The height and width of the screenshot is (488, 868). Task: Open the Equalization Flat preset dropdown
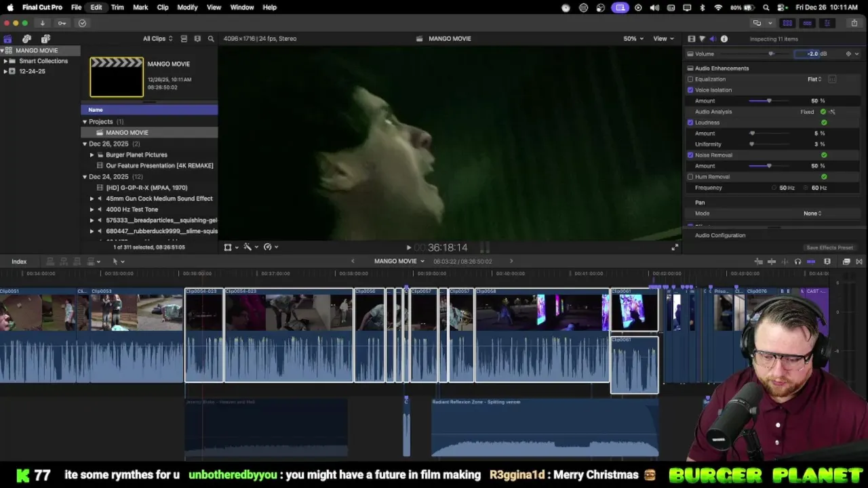[x=814, y=79]
